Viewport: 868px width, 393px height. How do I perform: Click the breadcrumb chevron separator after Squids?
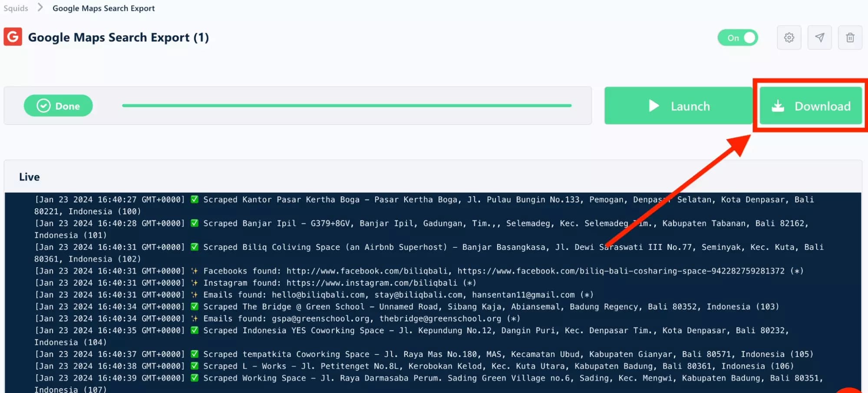coord(40,7)
